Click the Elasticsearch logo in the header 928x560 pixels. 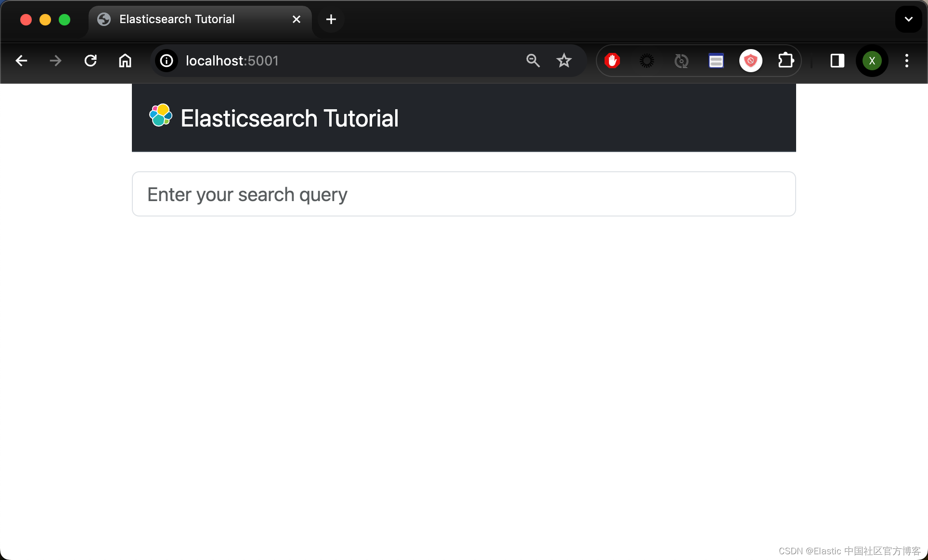[x=161, y=115]
